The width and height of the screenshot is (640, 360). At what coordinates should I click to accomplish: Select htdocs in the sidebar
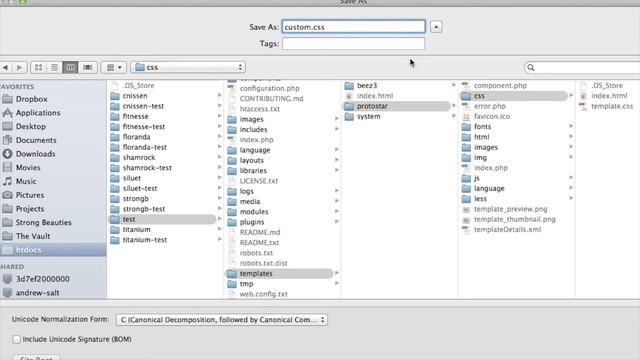tap(53, 250)
